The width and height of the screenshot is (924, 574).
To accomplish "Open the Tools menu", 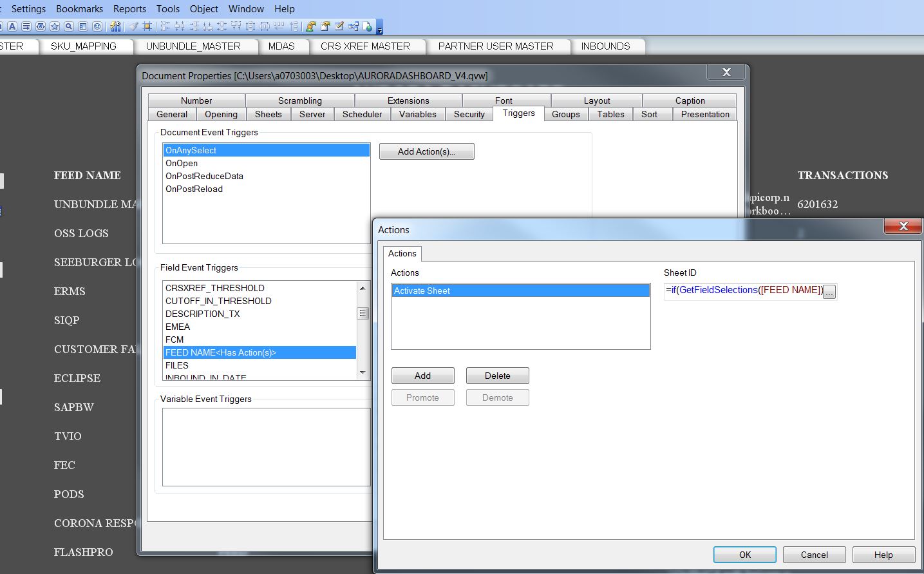I will [167, 9].
